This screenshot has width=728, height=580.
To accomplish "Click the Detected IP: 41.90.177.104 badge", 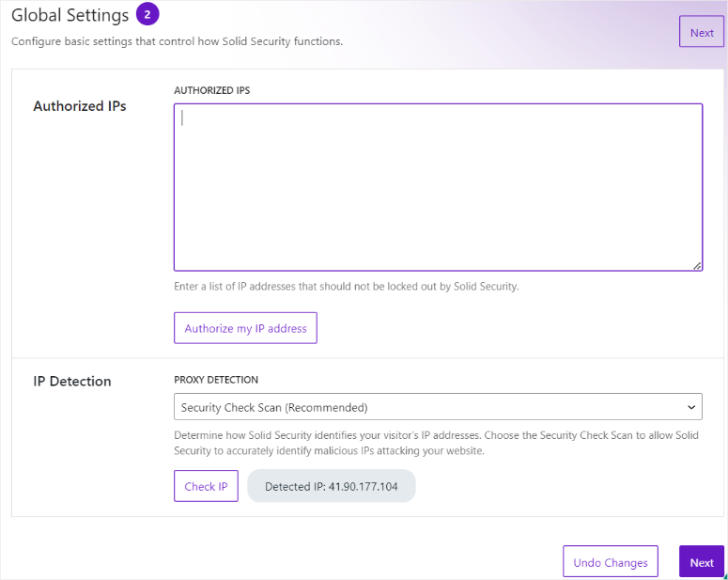I will pyautogui.click(x=331, y=486).
